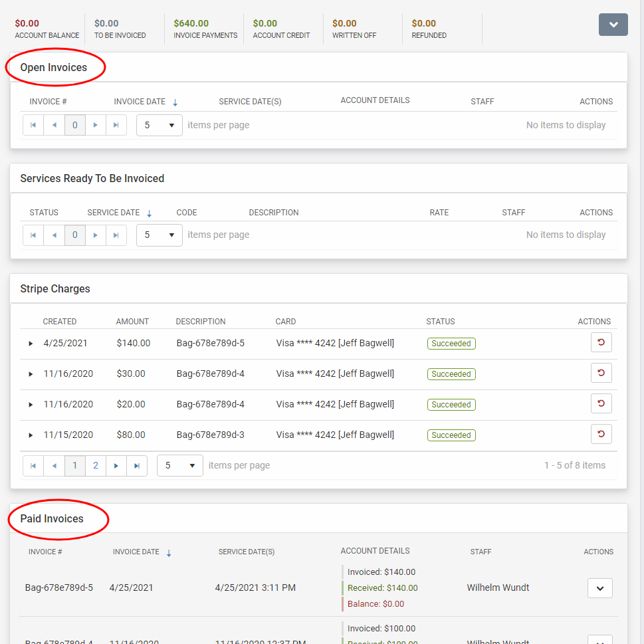Click the Bag-678e789d-5 paid invoice number
Image resolution: width=644 pixels, height=644 pixels.
click(x=58, y=588)
